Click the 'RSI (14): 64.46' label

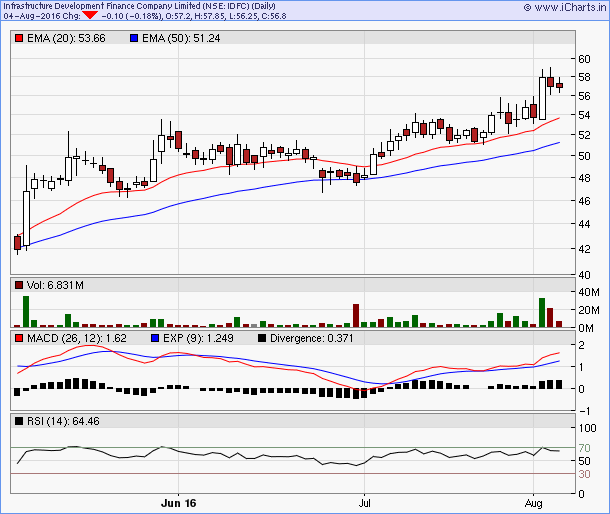63,421
